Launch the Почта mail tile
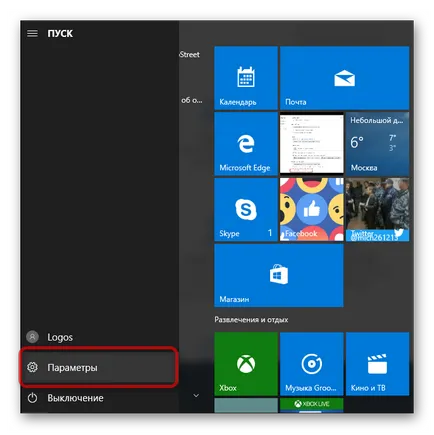This screenshot has width=434, height=435. pos(344,78)
